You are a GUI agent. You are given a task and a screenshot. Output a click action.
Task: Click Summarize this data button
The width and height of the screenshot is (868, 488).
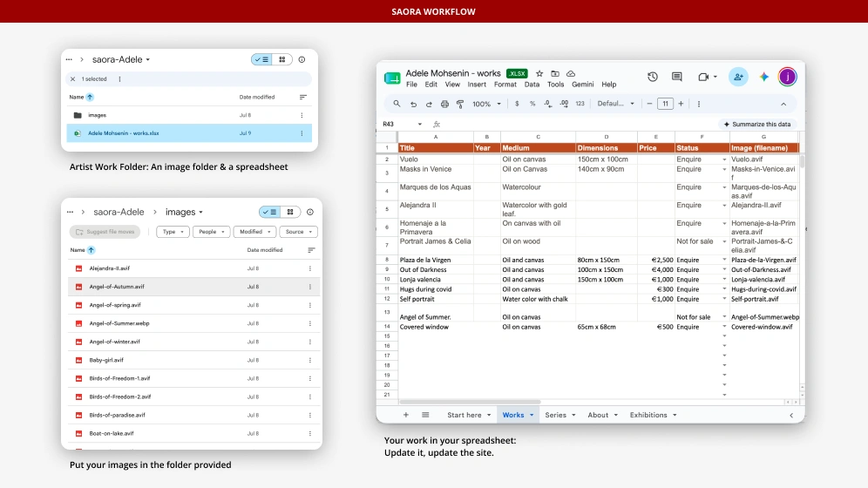pos(757,125)
